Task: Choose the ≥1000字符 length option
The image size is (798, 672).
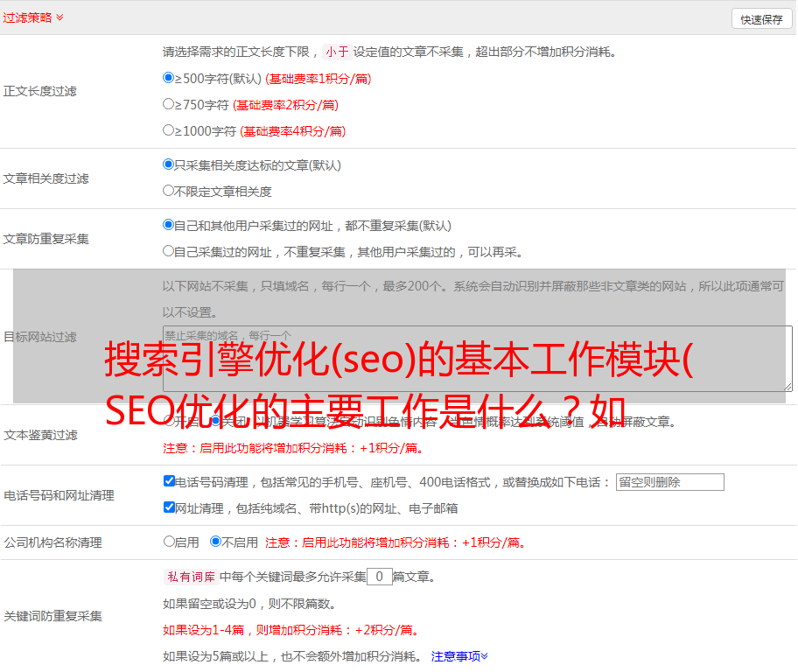Action: 169,130
